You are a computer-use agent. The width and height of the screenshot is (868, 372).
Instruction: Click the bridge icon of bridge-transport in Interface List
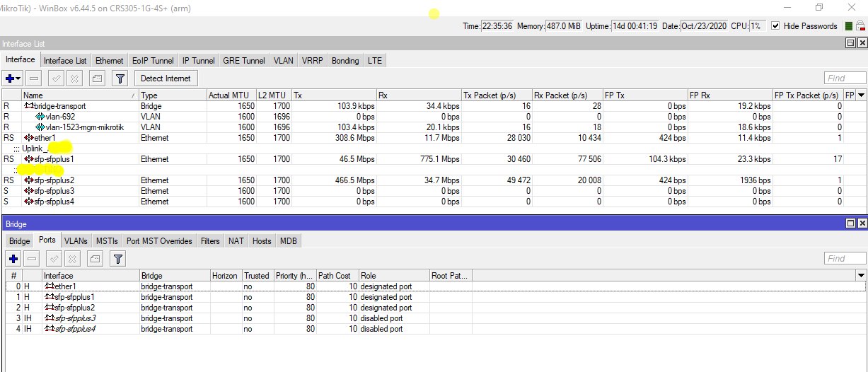(29, 106)
